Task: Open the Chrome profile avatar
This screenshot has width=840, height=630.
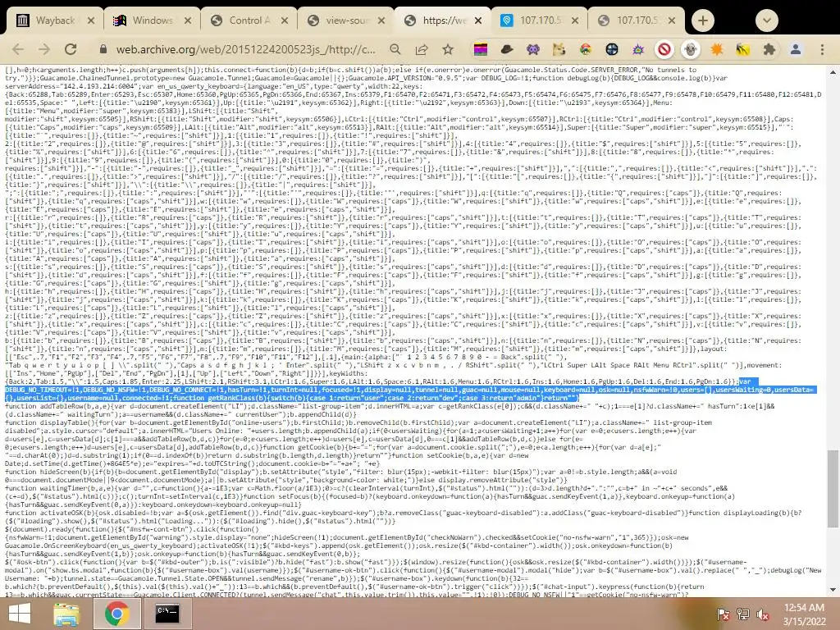Action: point(796,49)
